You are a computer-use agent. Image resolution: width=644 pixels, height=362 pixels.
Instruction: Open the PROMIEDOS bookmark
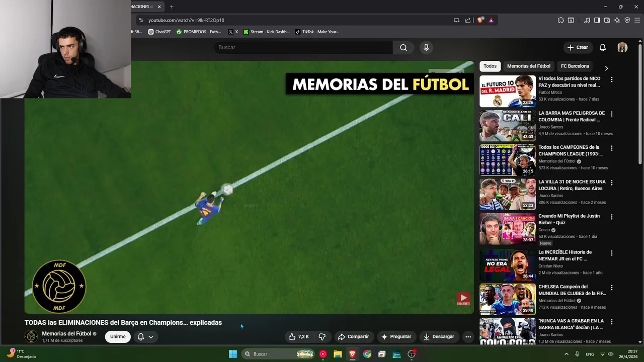(x=199, y=32)
